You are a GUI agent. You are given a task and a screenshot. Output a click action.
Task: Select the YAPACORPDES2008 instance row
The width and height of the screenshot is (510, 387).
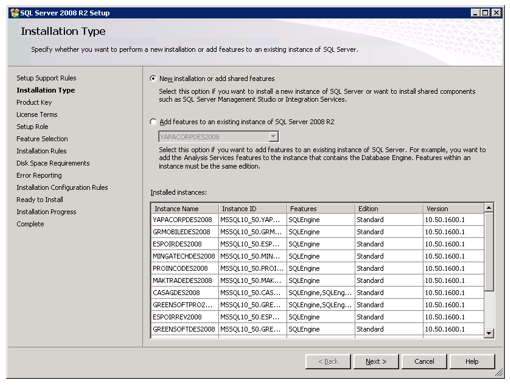(317, 220)
